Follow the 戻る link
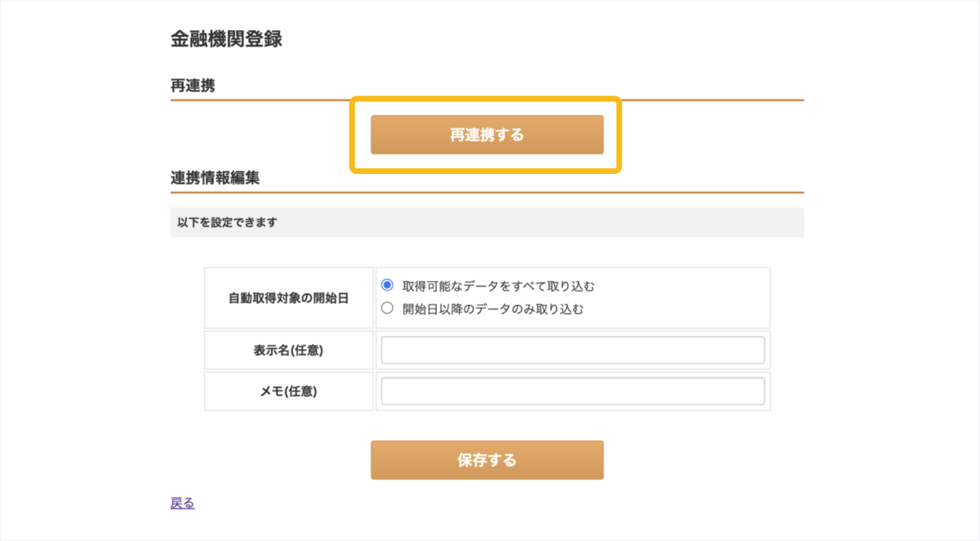This screenshot has height=541, width=980. point(182,503)
